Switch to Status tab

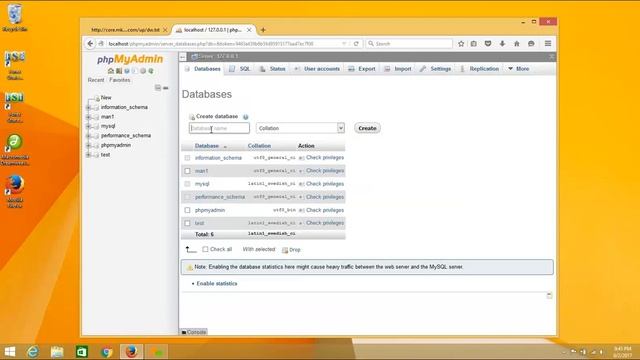pyautogui.click(x=273, y=69)
